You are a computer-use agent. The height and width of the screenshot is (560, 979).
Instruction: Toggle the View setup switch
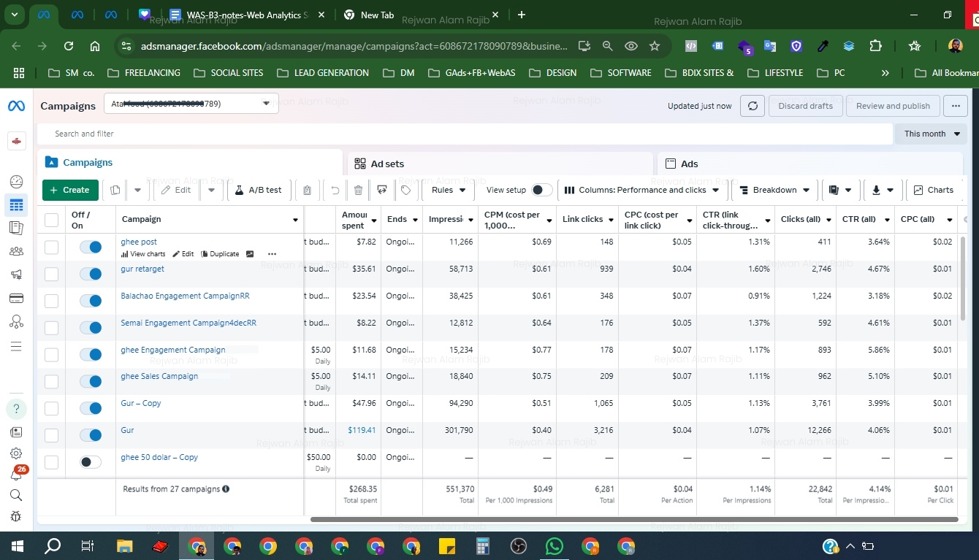(x=541, y=190)
